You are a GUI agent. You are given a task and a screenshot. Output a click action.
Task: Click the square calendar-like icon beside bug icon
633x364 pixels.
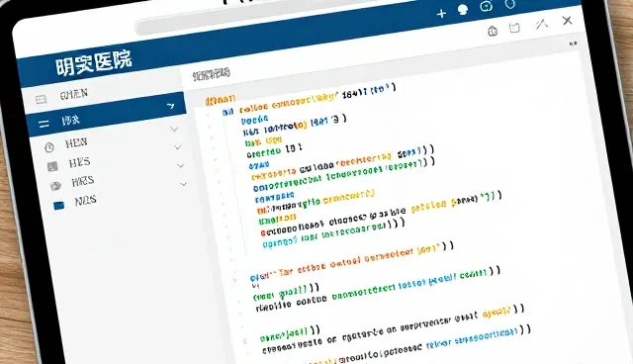pyautogui.click(x=514, y=28)
